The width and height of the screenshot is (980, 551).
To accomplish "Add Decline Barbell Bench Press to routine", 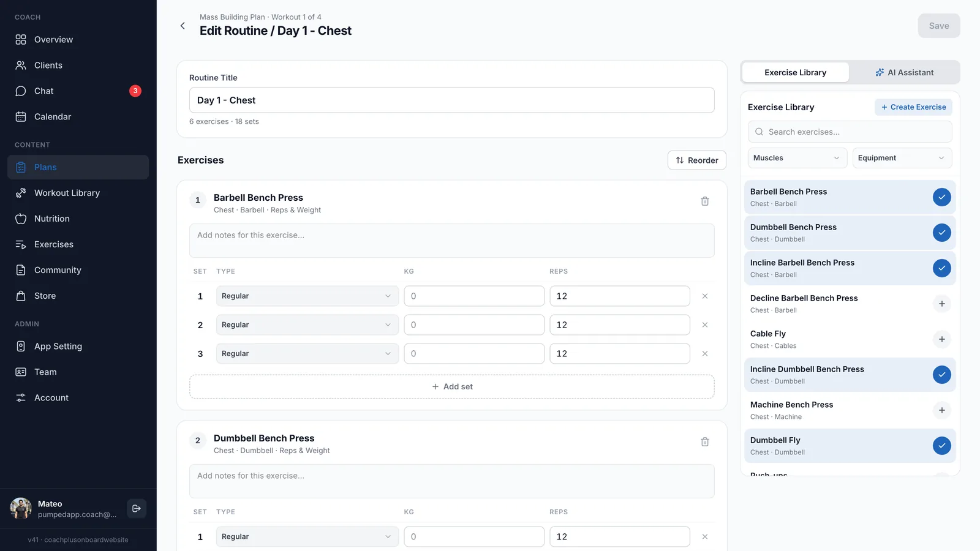I will pos(942,304).
